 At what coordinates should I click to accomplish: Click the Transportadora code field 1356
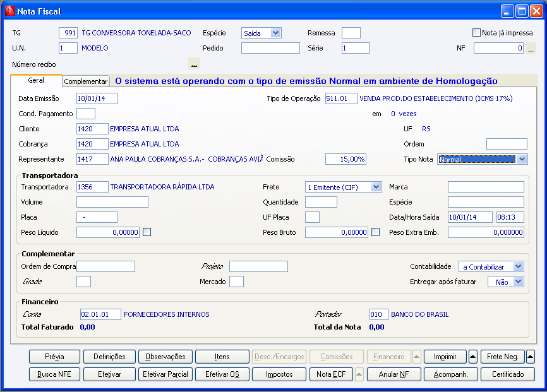coord(92,187)
